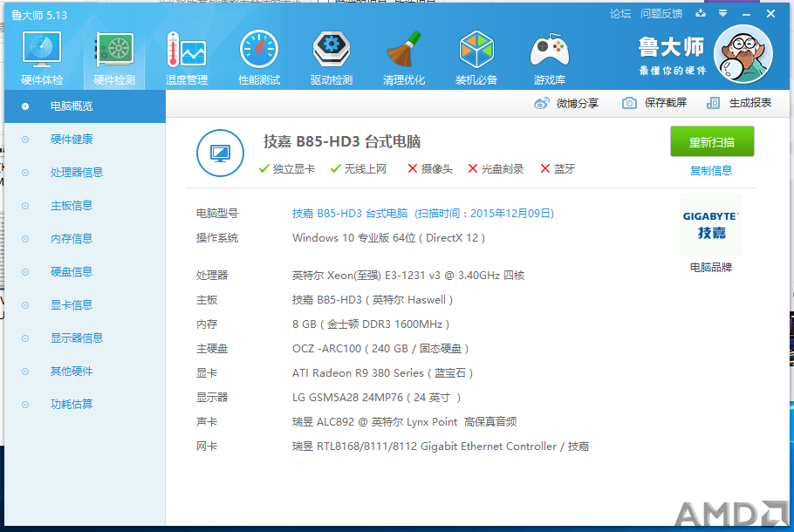The width and height of the screenshot is (794, 532).
Task: Click the green 重新扫描 rescan button
Action: [712, 142]
